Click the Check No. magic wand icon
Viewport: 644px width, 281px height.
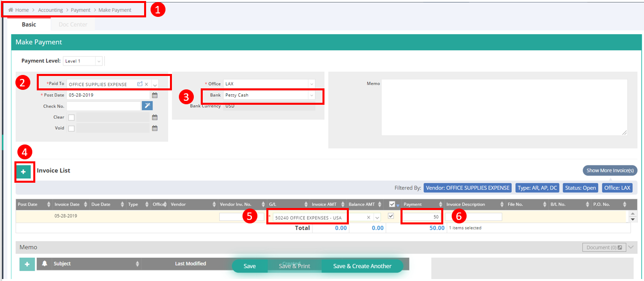point(147,106)
